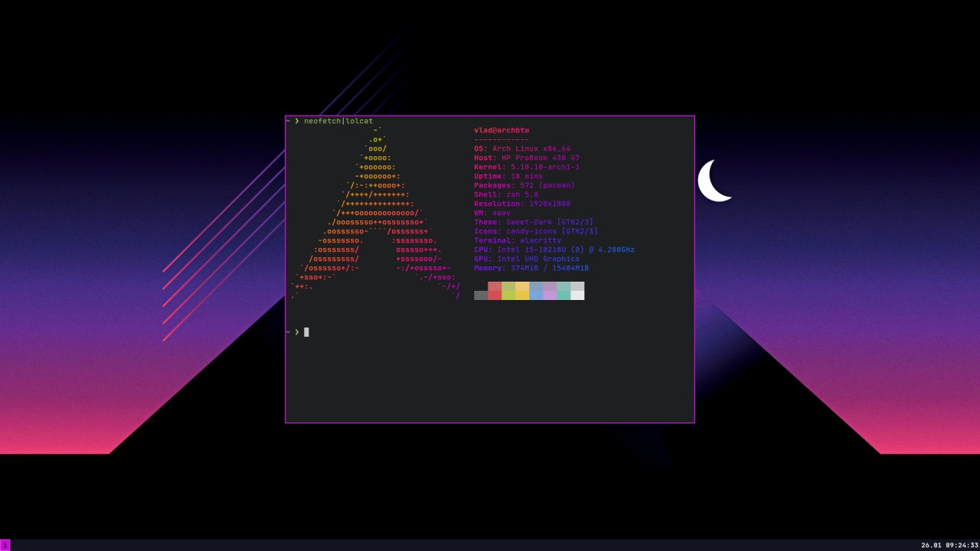The image size is (980, 551).
Task: Click the 'Resolution: 1920x1080' line
Action: [x=522, y=204]
